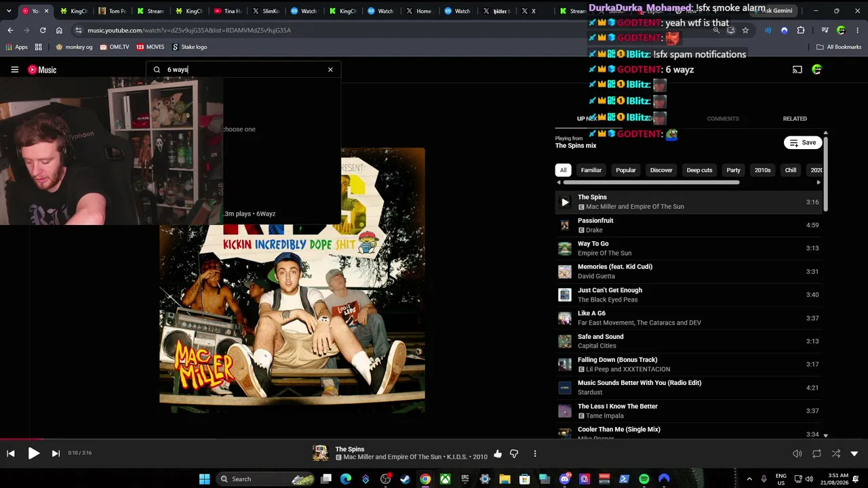Go to the YouTube Music home logo
Image resolution: width=868 pixels, height=488 pixels.
pyautogui.click(x=42, y=70)
